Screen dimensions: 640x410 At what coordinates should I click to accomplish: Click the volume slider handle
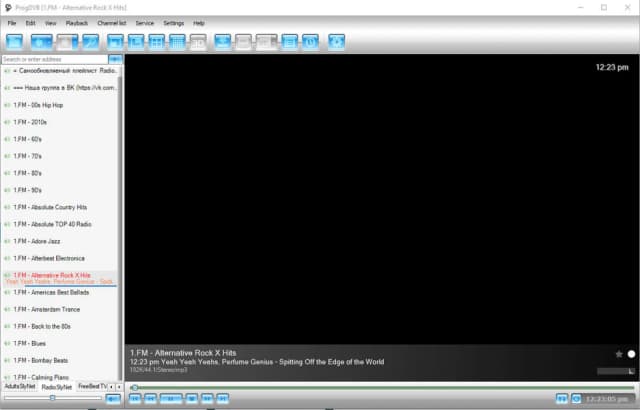click(52, 398)
